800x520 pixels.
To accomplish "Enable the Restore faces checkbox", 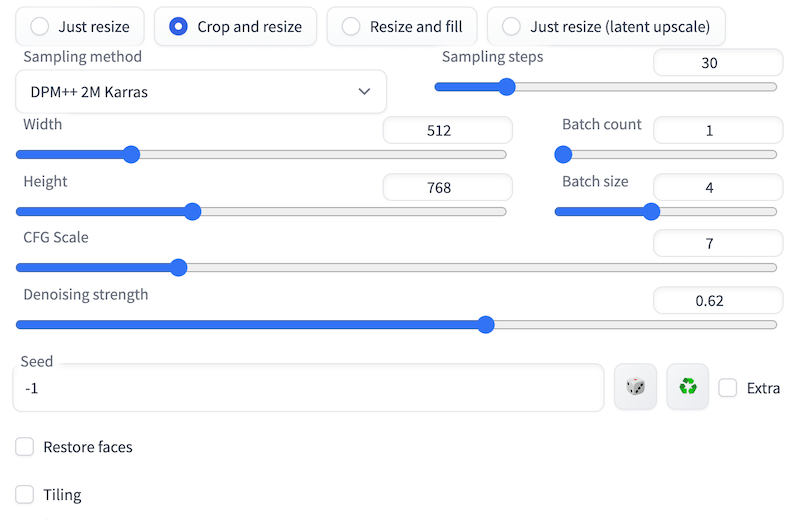I will (x=25, y=447).
